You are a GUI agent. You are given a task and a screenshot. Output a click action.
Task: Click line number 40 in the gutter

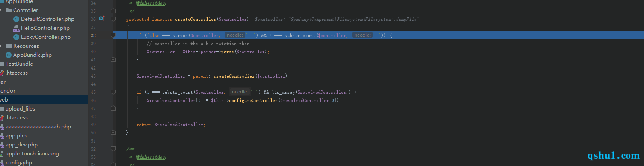[x=93, y=52]
